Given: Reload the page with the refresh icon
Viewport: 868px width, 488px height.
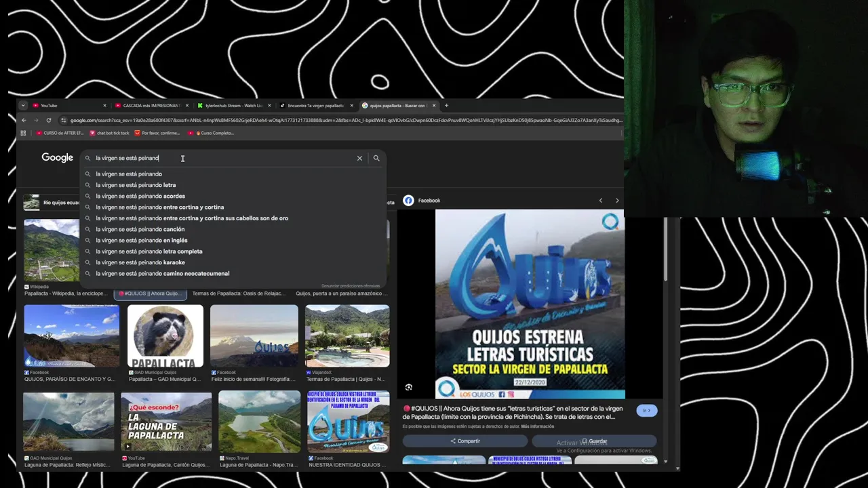Looking at the screenshot, I should (48, 120).
